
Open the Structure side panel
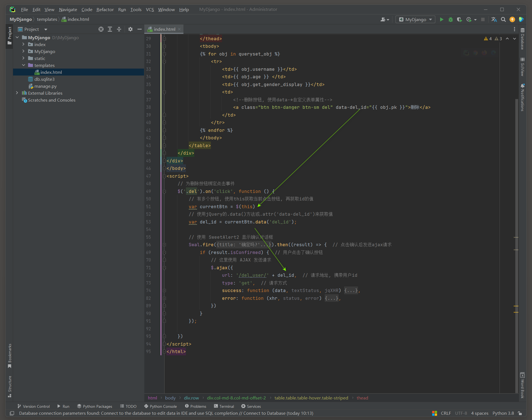[10, 387]
